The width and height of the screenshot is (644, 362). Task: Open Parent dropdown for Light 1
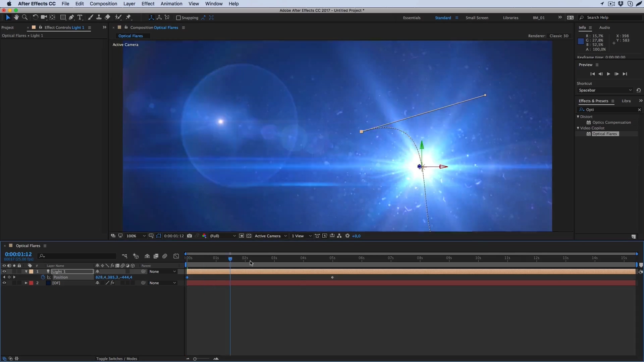point(163,271)
